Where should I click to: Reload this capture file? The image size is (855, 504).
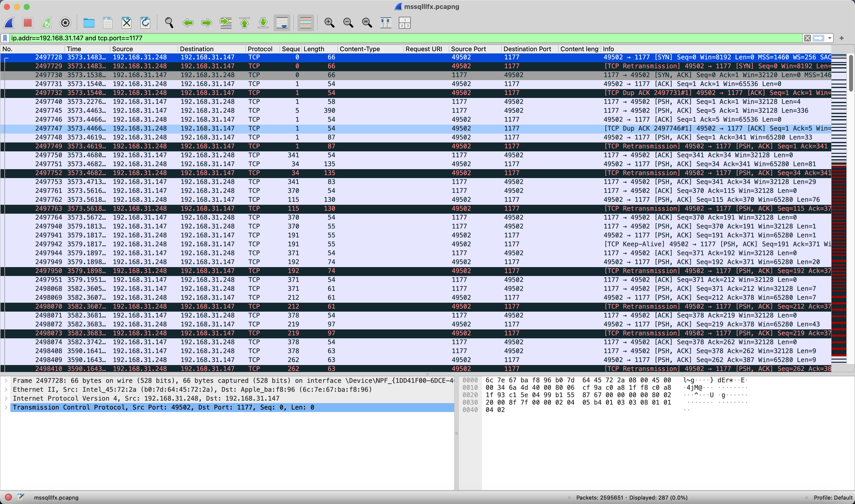(x=145, y=23)
